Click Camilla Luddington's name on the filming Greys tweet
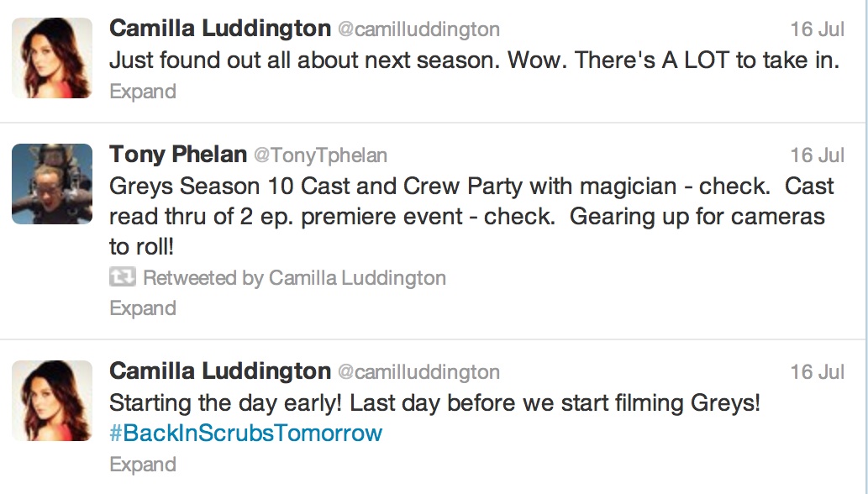This screenshot has height=494, width=868. [220, 371]
